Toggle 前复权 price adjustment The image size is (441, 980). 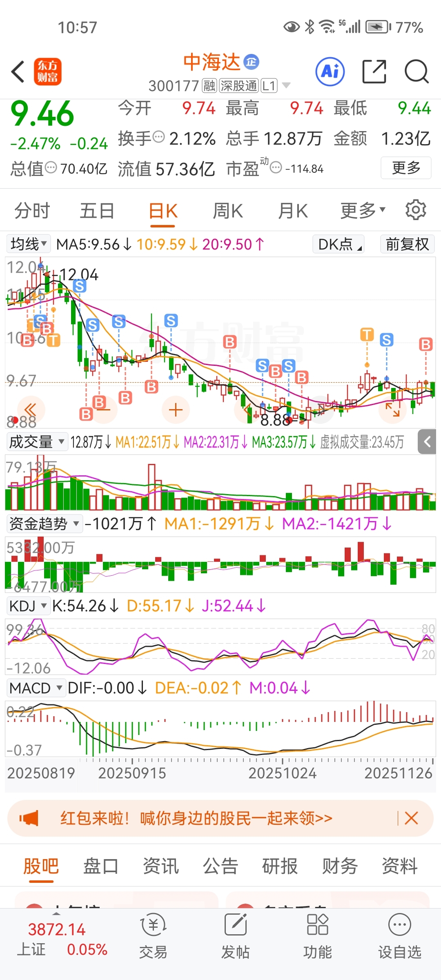pyautogui.click(x=407, y=244)
